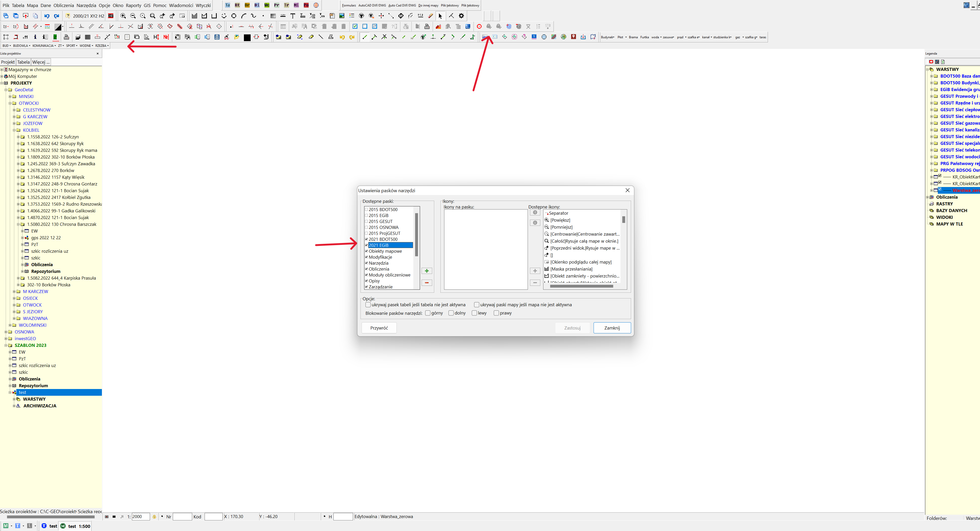This screenshot has width=980, height=531.
Task: Check the 'górny' toolbar lock checkbox
Action: tap(428, 313)
